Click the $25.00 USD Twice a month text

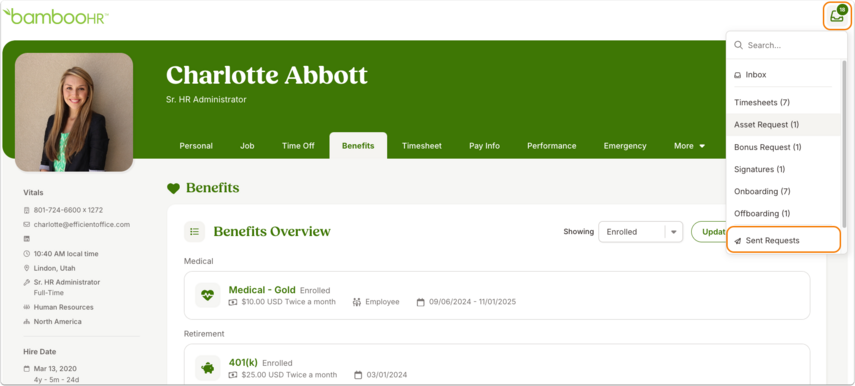[289, 375]
